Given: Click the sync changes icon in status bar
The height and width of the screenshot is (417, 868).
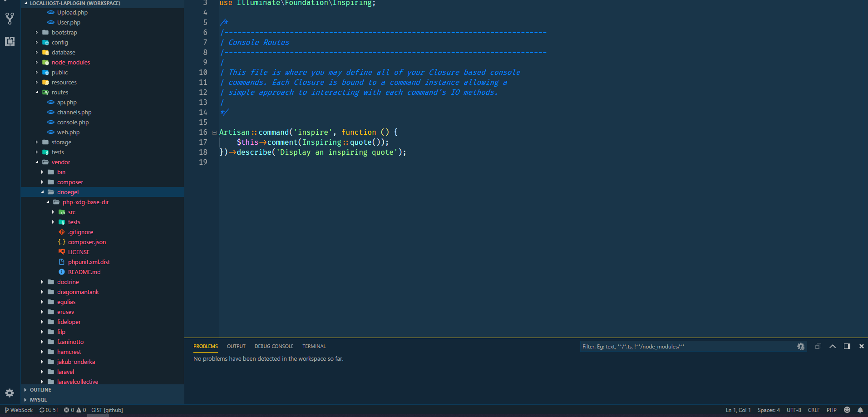Looking at the screenshot, I should click(49, 410).
